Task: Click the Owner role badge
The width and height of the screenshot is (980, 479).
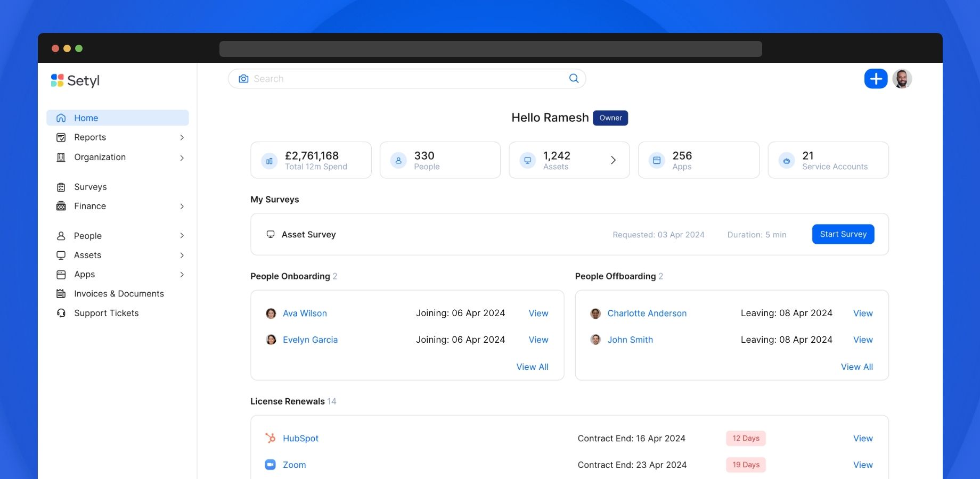Action: 610,118
